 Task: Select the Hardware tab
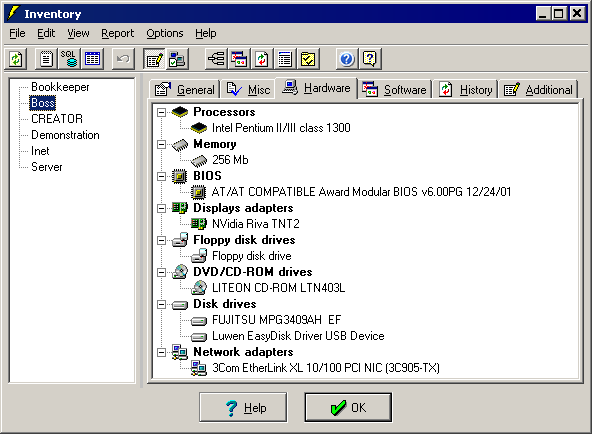[x=316, y=88]
